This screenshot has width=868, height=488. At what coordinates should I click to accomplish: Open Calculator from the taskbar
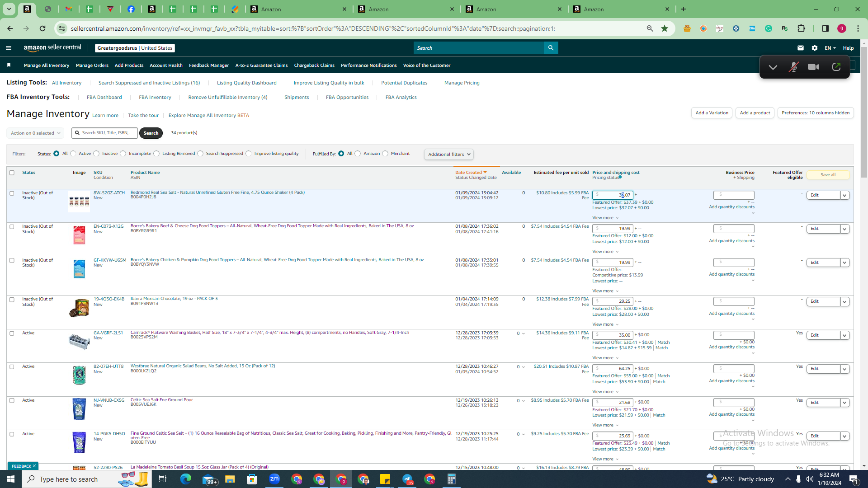[x=452, y=479]
